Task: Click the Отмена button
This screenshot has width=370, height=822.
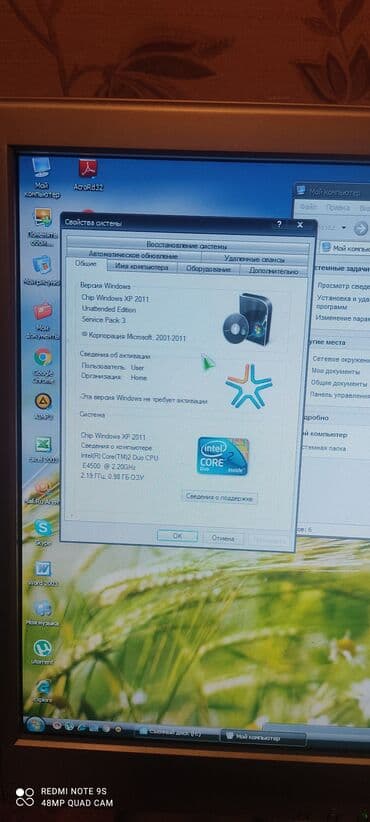Action: (223, 538)
